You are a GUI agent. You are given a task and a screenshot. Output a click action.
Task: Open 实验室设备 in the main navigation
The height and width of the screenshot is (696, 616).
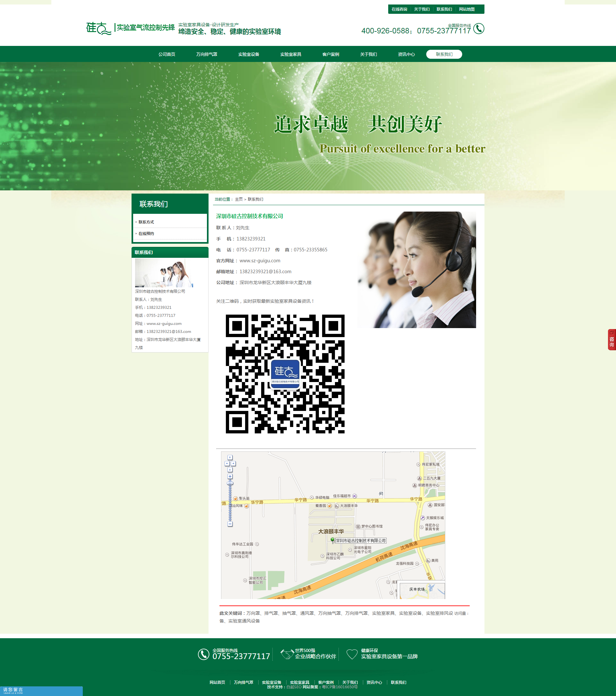[249, 54]
